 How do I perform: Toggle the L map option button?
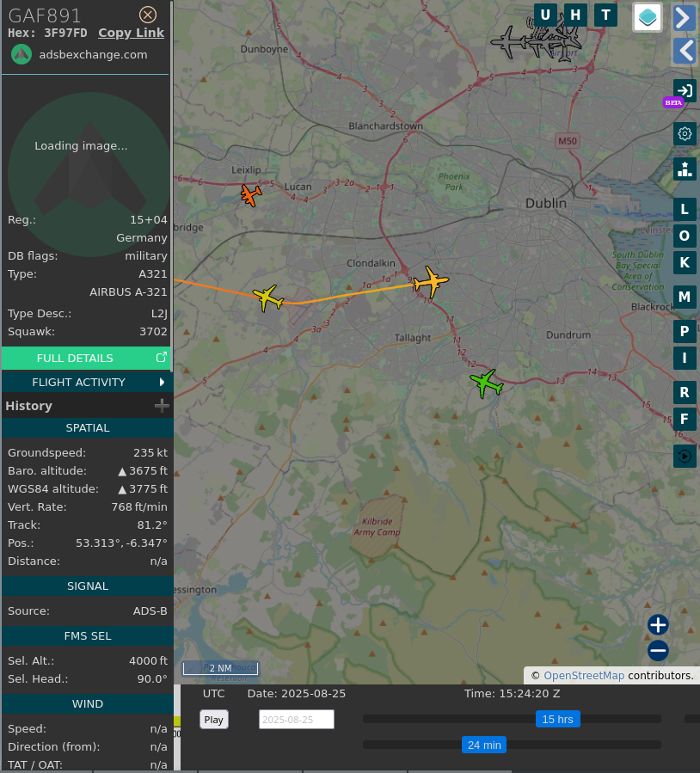(x=685, y=209)
